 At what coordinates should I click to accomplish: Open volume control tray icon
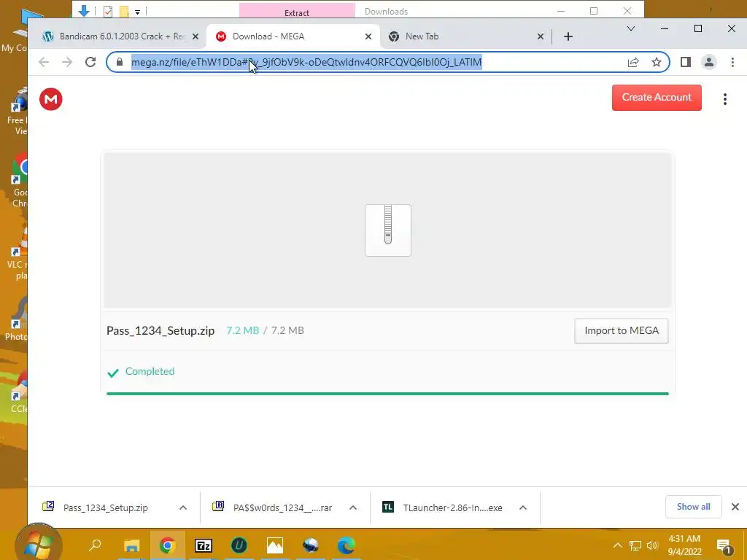click(x=652, y=545)
